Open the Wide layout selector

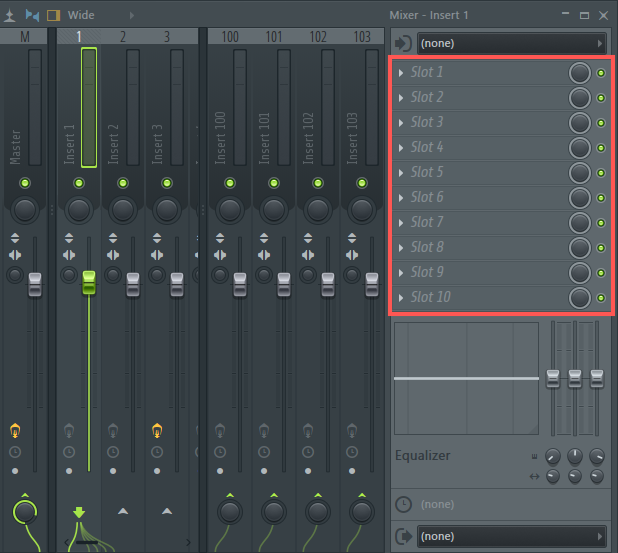point(81,15)
